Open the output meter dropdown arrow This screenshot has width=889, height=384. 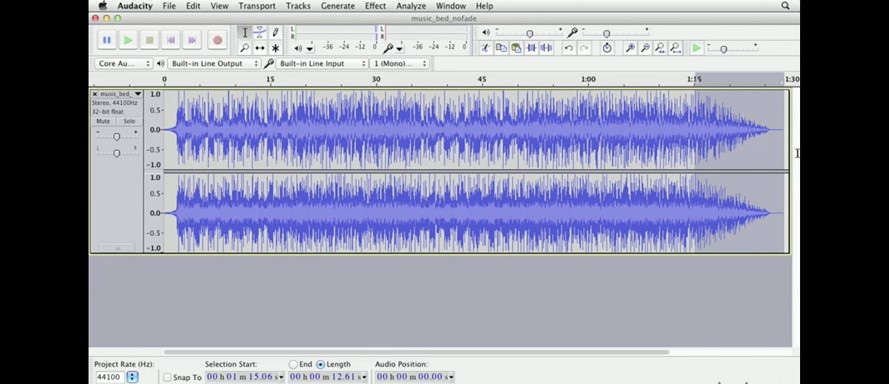(x=310, y=49)
